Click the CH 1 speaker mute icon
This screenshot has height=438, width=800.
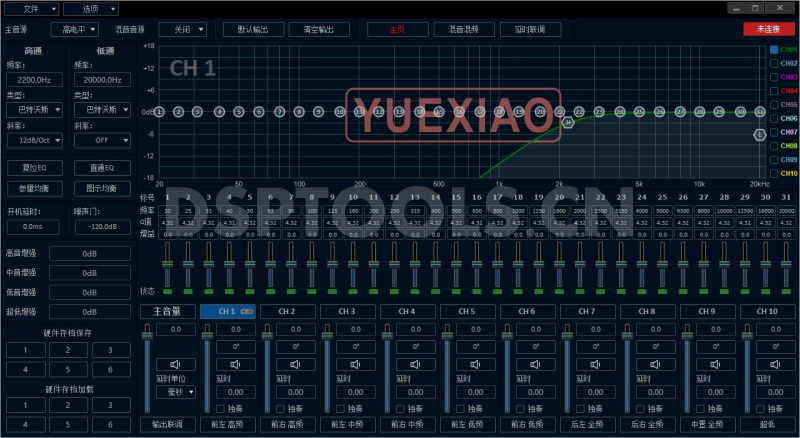(x=235, y=364)
